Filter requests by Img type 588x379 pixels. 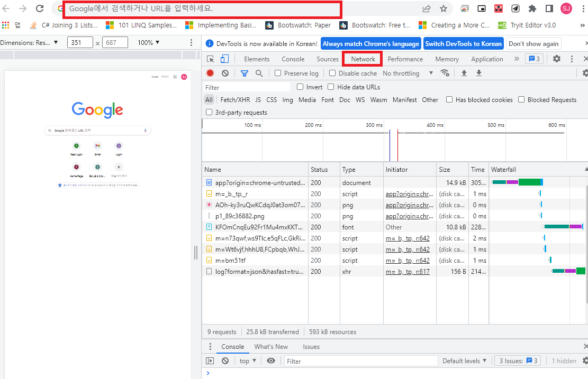coord(287,100)
